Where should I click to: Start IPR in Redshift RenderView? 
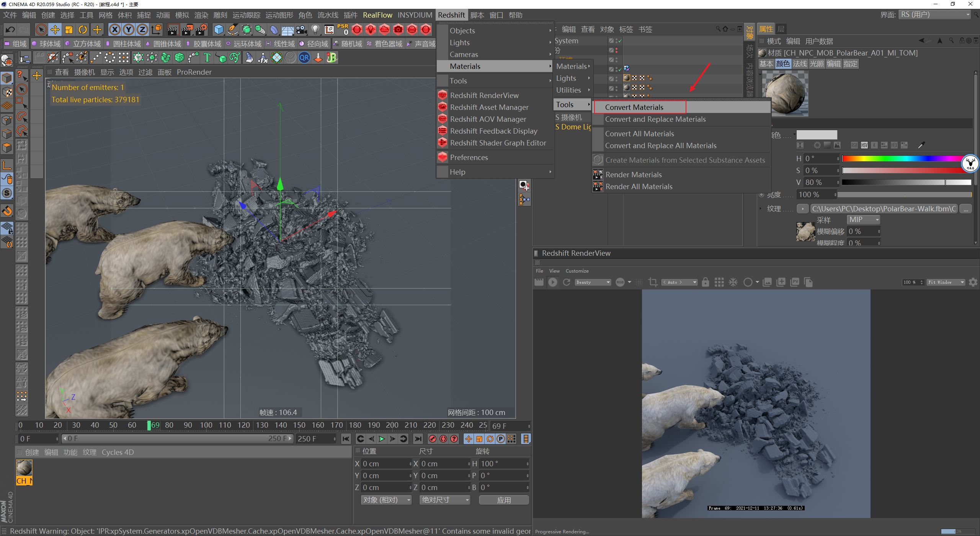point(552,282)
